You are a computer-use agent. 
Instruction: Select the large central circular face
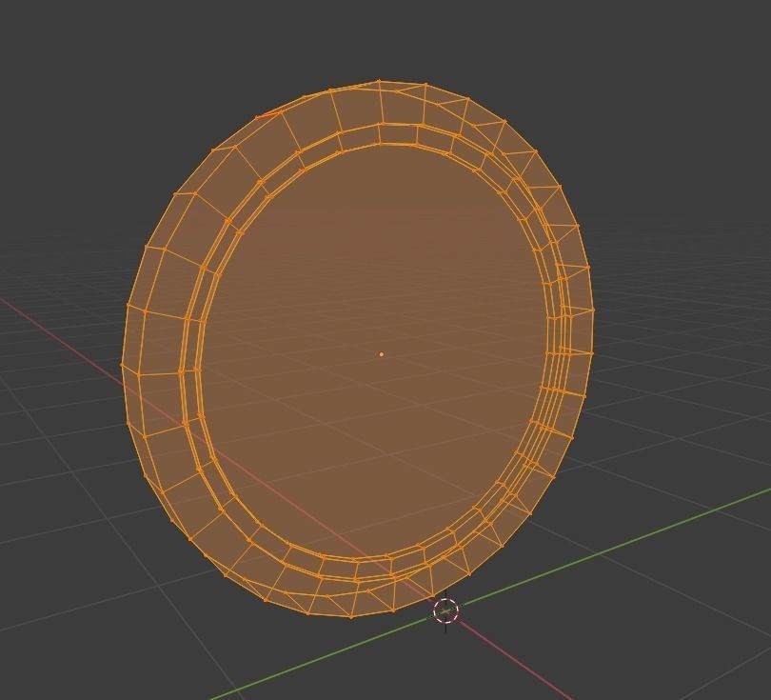[x=376, y=351]
